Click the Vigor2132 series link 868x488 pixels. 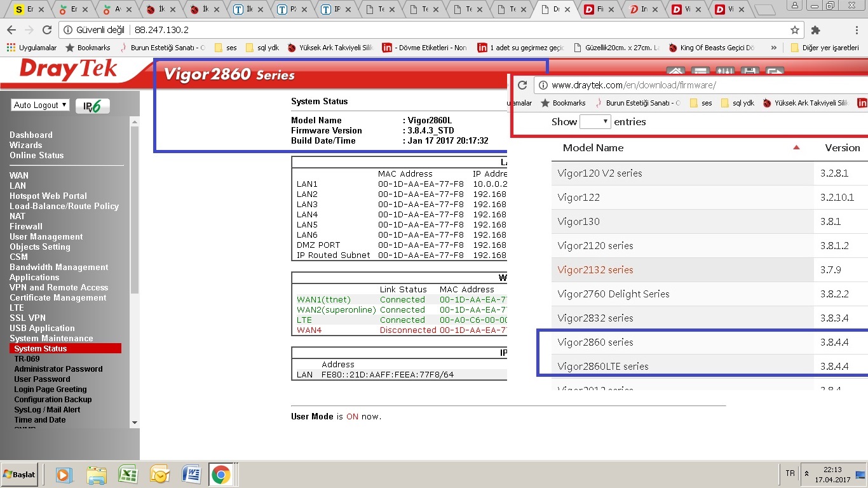(595, 269)
